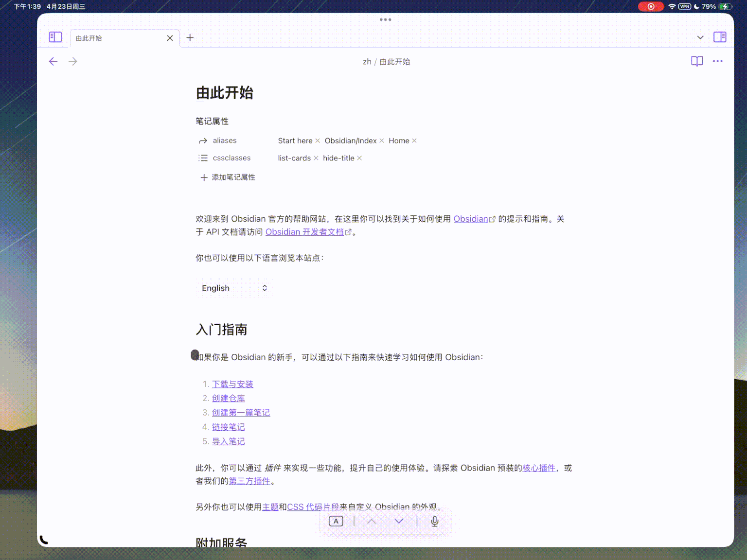Click the aliases property name
This screenshot has width=747, height=560.
[225, 140]
